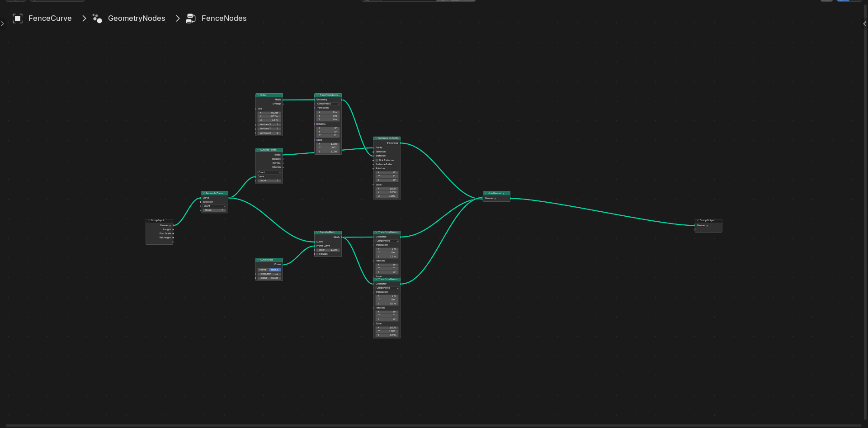Click Selection input socket on Resample Curve
The image size is (868, 428).
pos(201,202)
